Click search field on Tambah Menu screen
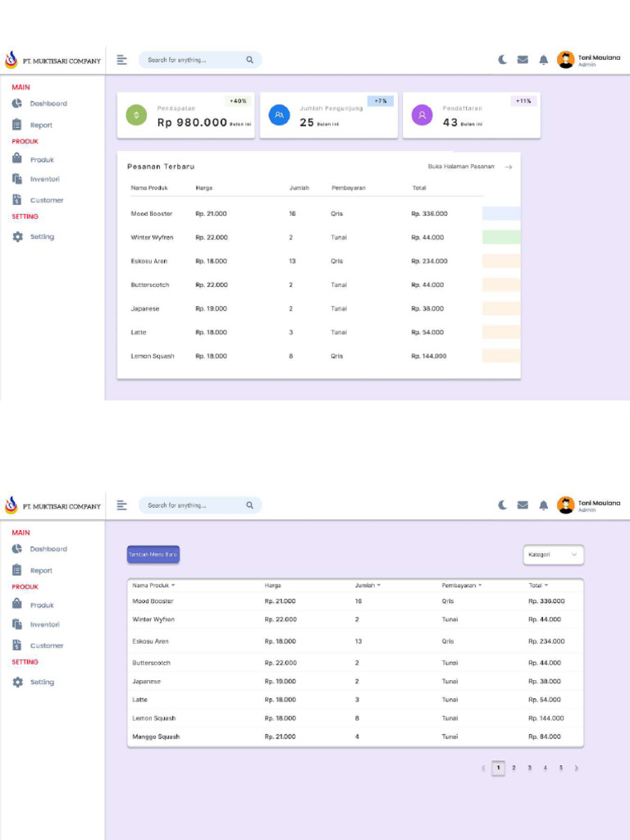Viewport: 630px width, 840px height. click(x=200, y=505)
